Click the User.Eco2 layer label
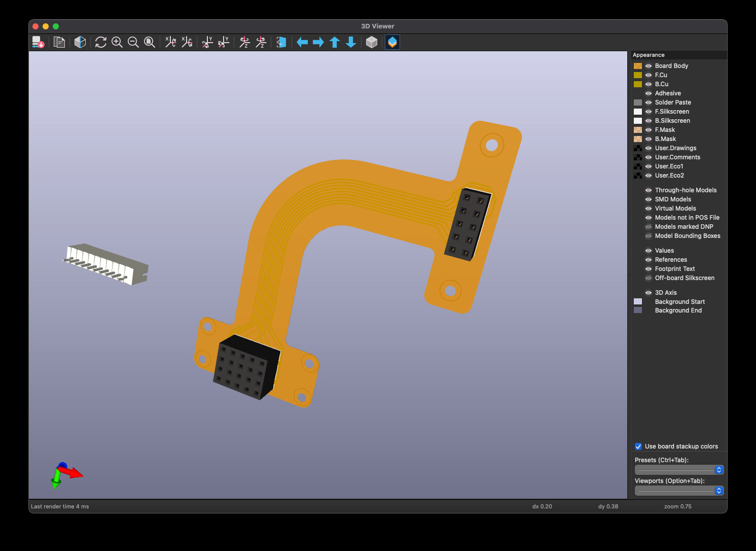The width and height of the screenshot is (756, 551). [669, 176]
